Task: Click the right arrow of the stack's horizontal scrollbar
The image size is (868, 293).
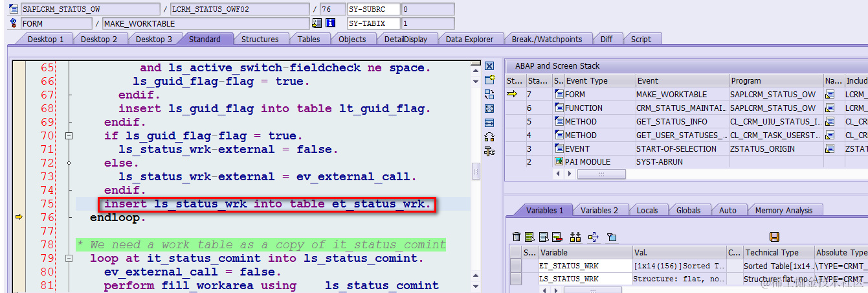Action: pyautogui.click(x=570, y=174)
